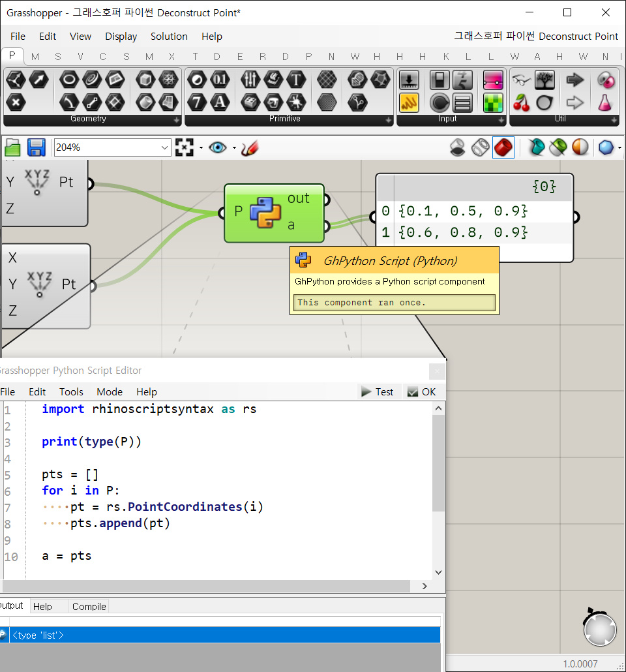Select the glasses Param Viewer icon
Image resolution: width=626 pixels, height=672 pixels.
(x=522, y=80)
